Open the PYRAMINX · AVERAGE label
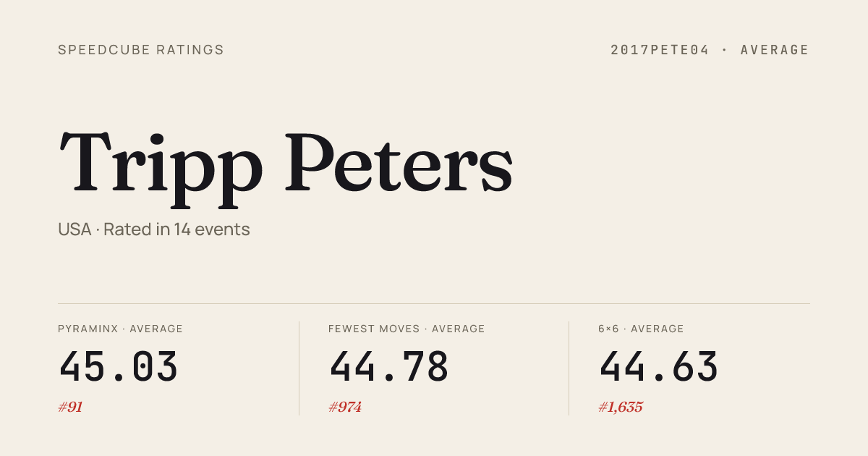This screenshot has height=456, width=868. [x=120, y=329]
